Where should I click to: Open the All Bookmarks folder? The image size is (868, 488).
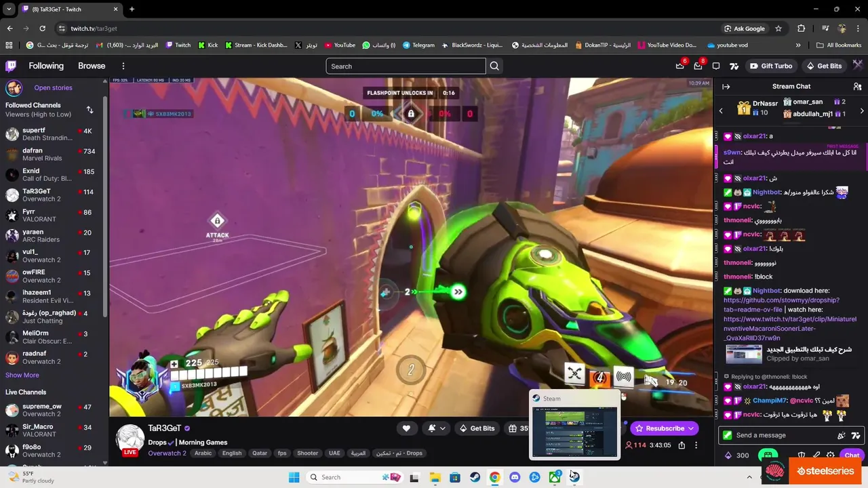pyautogui.click(x=838, y=45)
